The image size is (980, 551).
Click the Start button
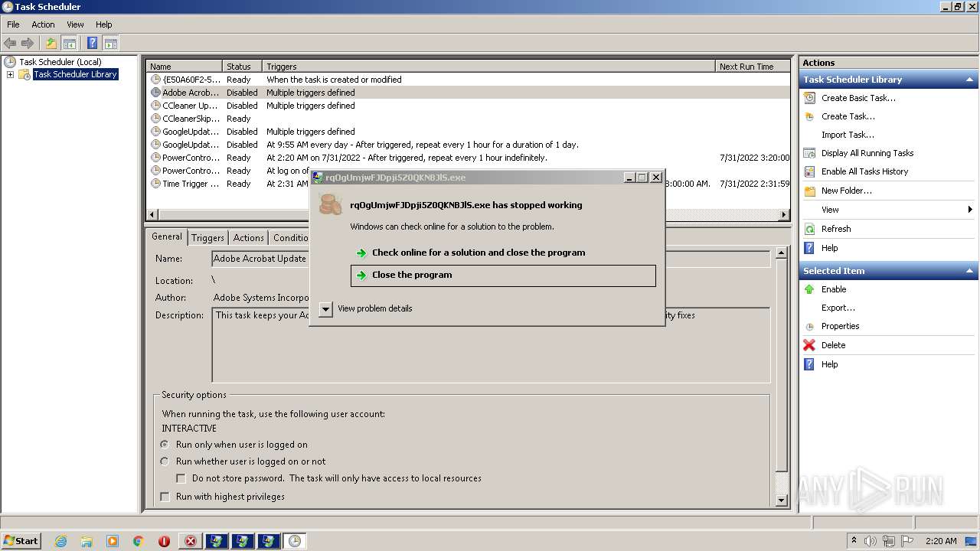click(21, 541)
